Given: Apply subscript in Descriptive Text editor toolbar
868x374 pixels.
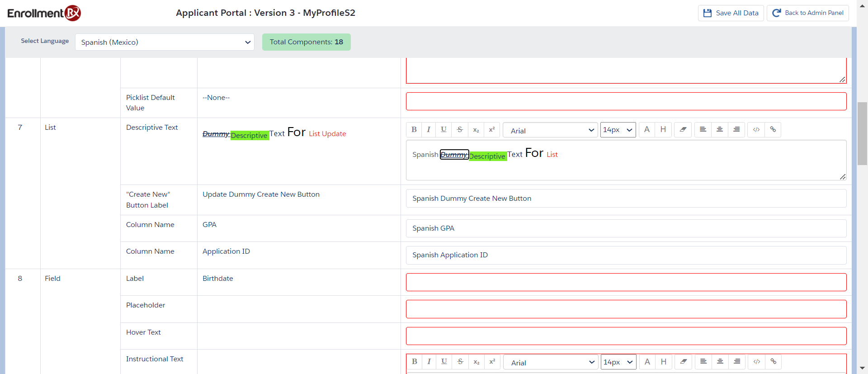Looking at the screenshot, I should 476,130.
